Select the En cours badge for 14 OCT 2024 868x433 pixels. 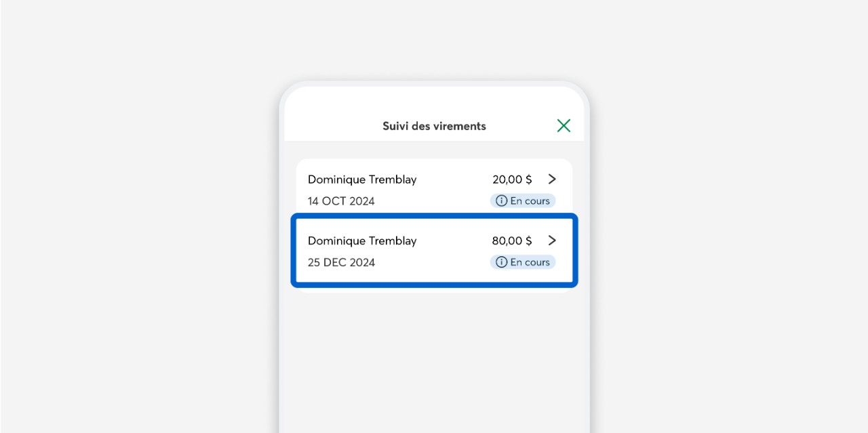click(x=523, y=201)
